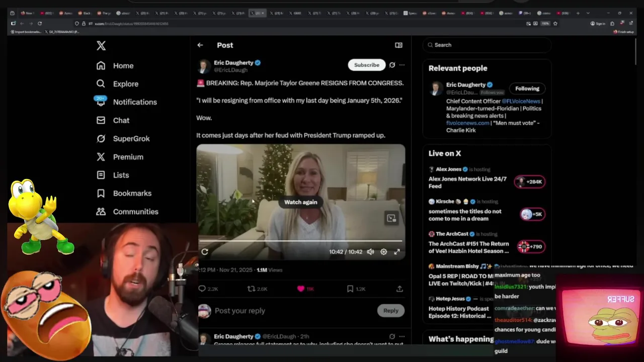Viewport: 644px width, 362px height.
Task: Click Watch again on the video
Action: coord(300,202)
